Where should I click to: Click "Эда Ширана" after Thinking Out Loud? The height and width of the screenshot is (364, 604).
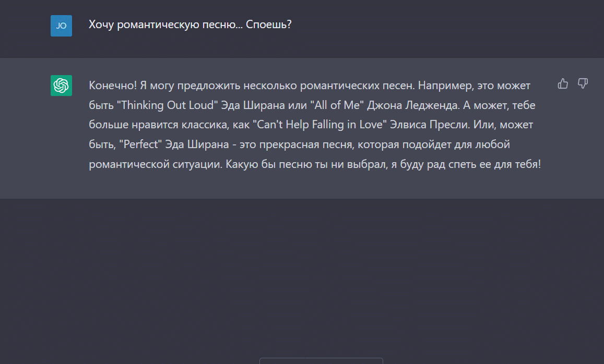[x=252, y=105]
